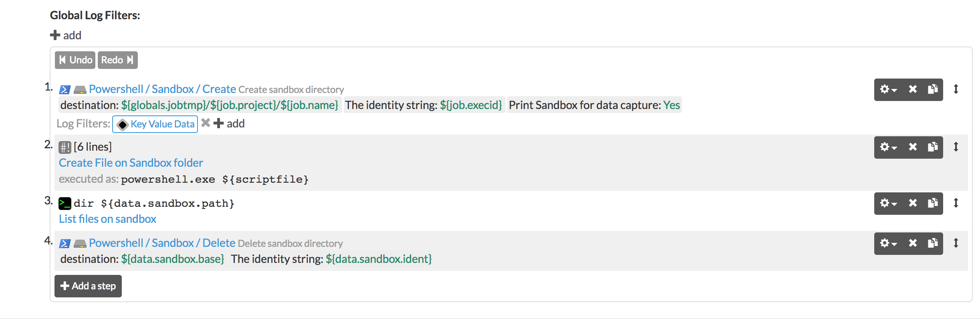Open gear settings dropdown for step 1
The image size is (980, 319).
[888, 89]
